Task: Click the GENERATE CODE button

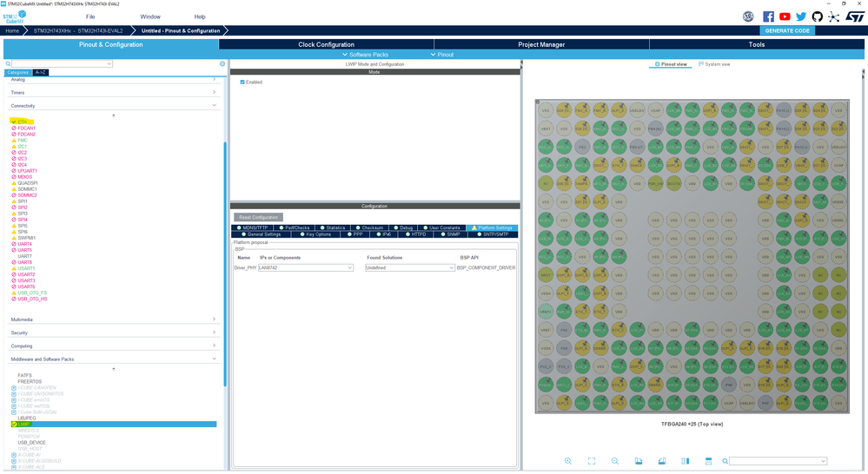Action: tap(787, 30)
